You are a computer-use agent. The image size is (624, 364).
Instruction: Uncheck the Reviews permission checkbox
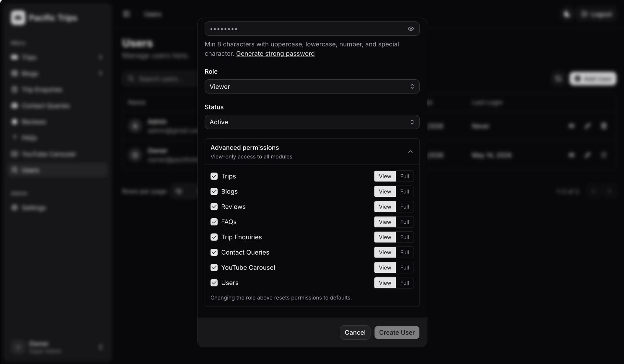(x=214, y=207)
